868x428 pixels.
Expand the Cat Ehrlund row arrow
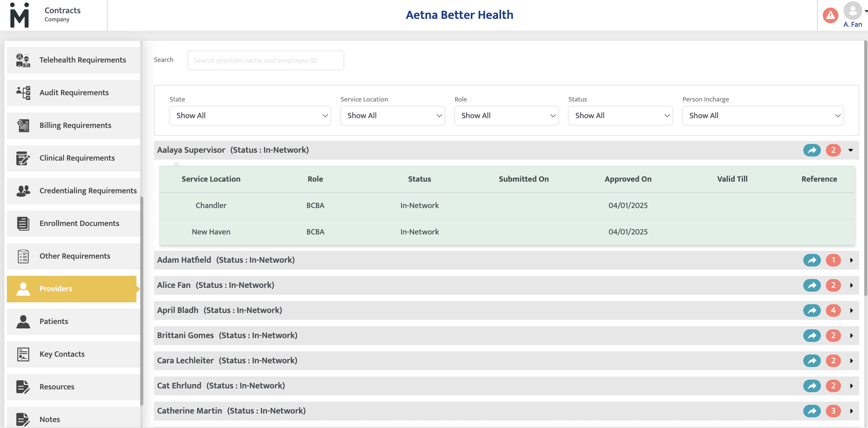click(x=851, y=386)
